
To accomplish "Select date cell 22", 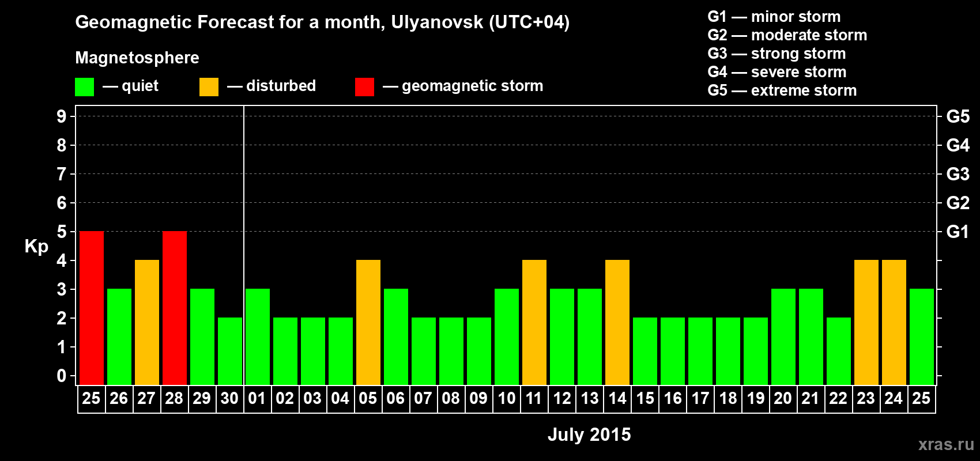I will 839,399.
